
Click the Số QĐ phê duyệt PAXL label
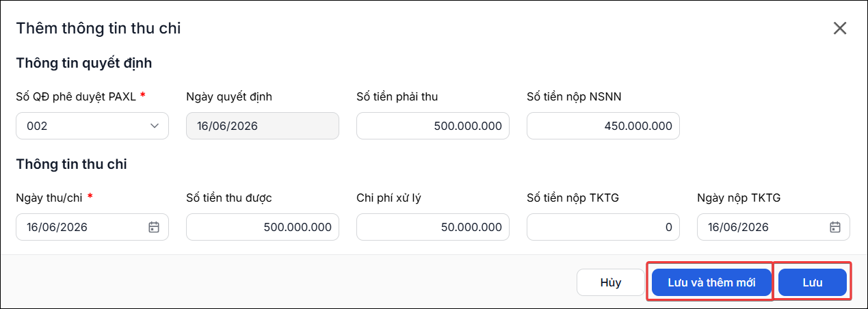tap(76, 96)
